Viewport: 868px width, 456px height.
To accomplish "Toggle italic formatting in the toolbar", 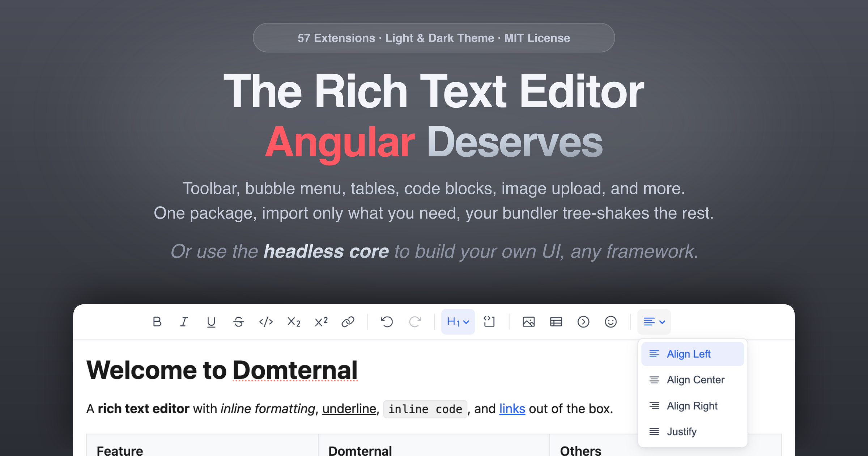I will (184, 322).
